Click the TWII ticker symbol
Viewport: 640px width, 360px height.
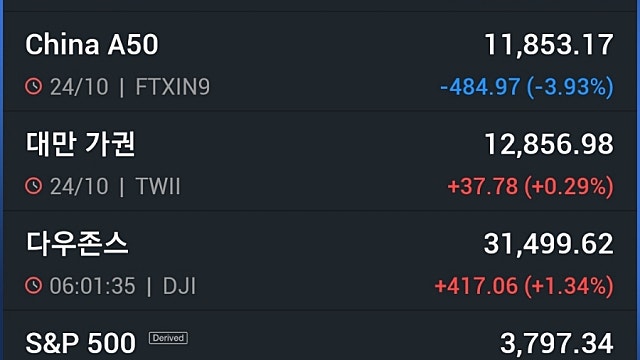(158, 186)
